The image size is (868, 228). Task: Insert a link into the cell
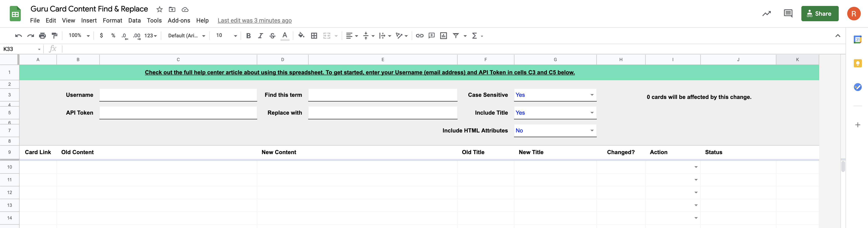[420, 35]
